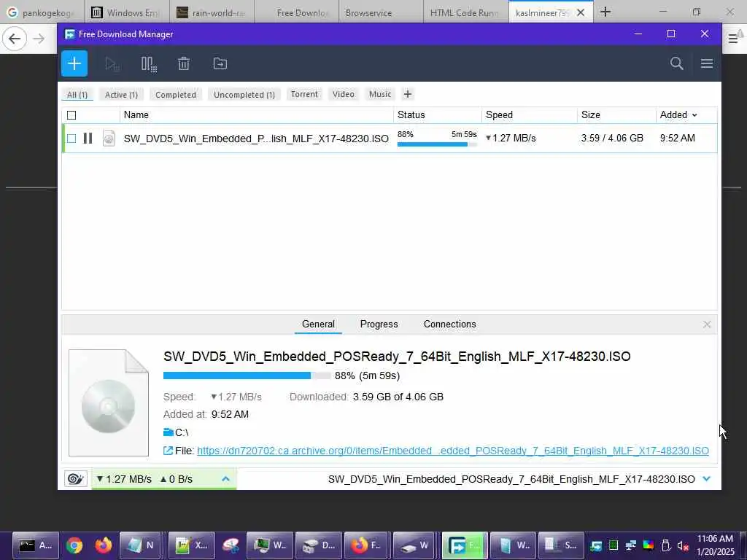Click the Free Download Manager taskbar button
Screen dimensions: 747x560
point(465,545)
